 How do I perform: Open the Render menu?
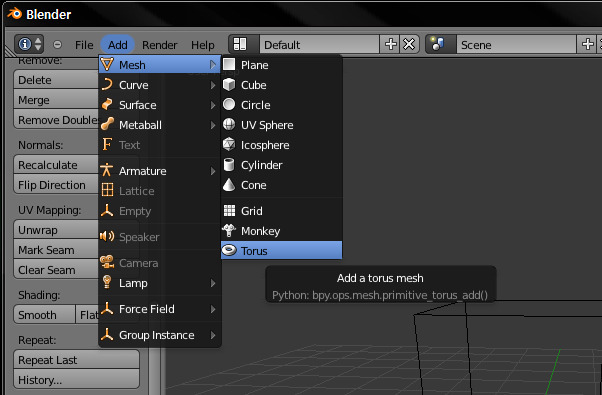coord(159,45)
